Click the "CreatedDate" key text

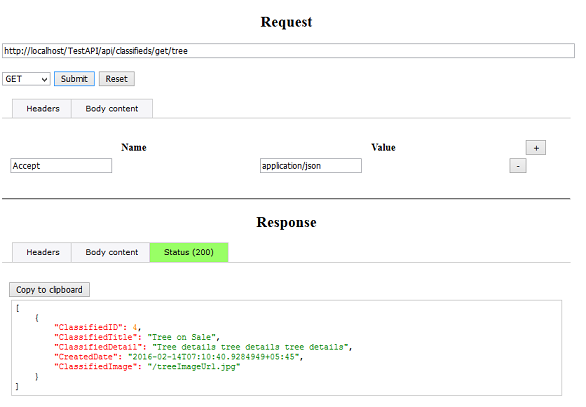coord(86,357)
